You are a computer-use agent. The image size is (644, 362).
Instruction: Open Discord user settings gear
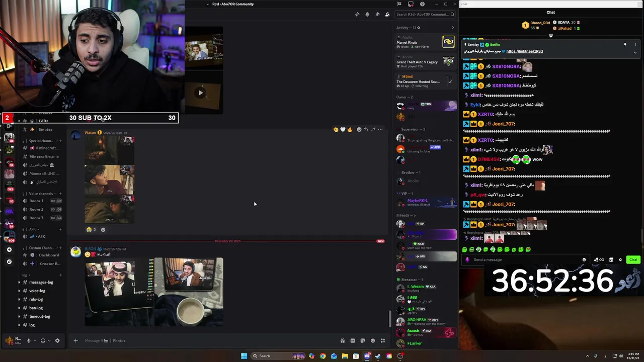[57, 340]
